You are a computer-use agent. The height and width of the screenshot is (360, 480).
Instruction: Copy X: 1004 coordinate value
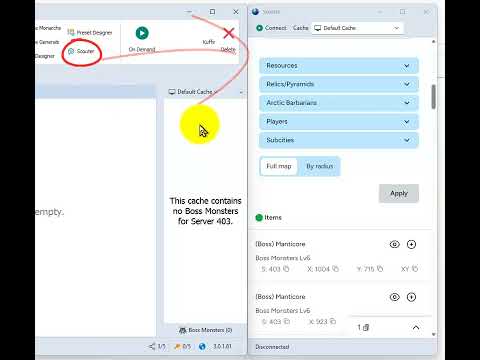coord(335,269)
